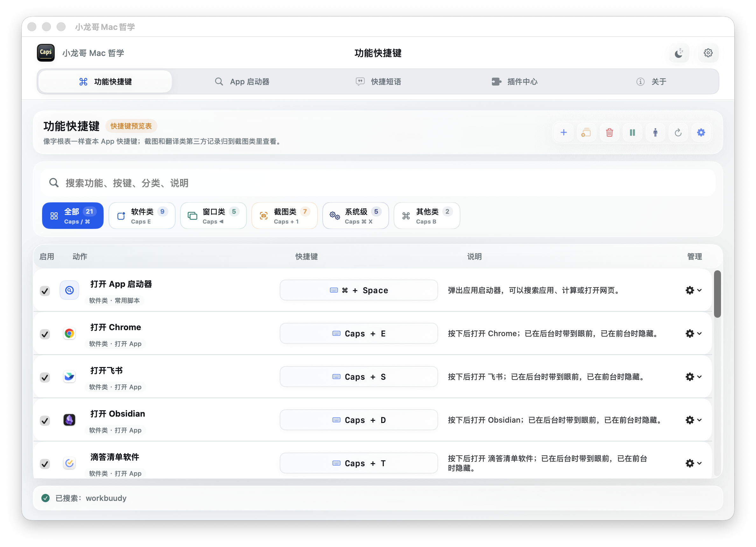Click the search field 搜索功能、按键、分类、说明

(378, 183)
